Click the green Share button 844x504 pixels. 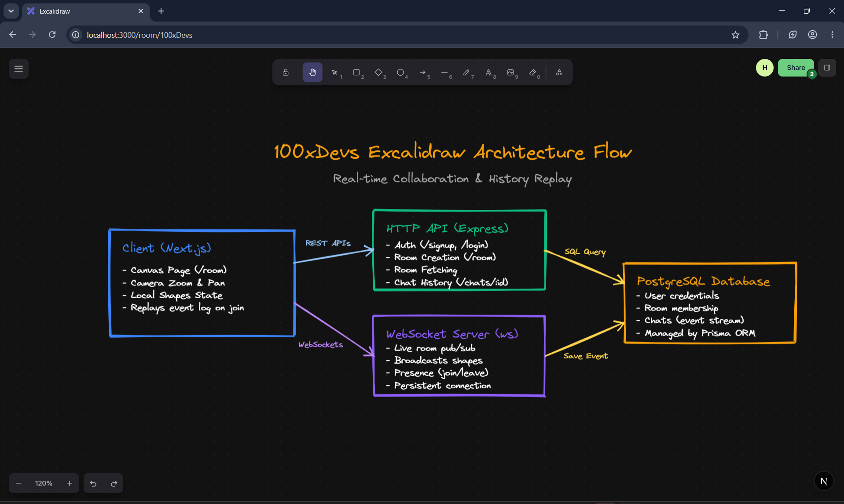click(796, 68)
